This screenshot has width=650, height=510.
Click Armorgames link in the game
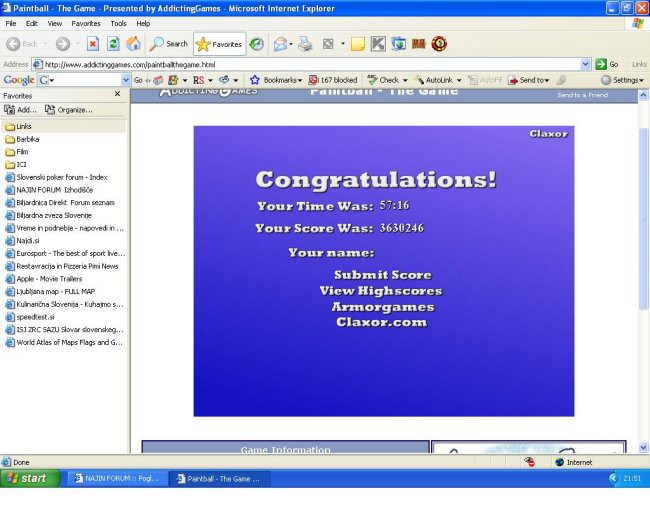(383, 307)
